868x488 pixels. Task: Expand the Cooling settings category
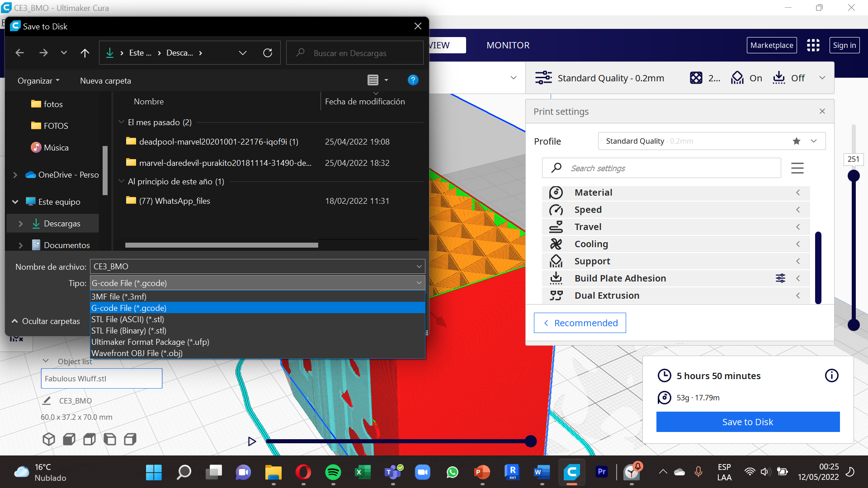pos(676,244)
